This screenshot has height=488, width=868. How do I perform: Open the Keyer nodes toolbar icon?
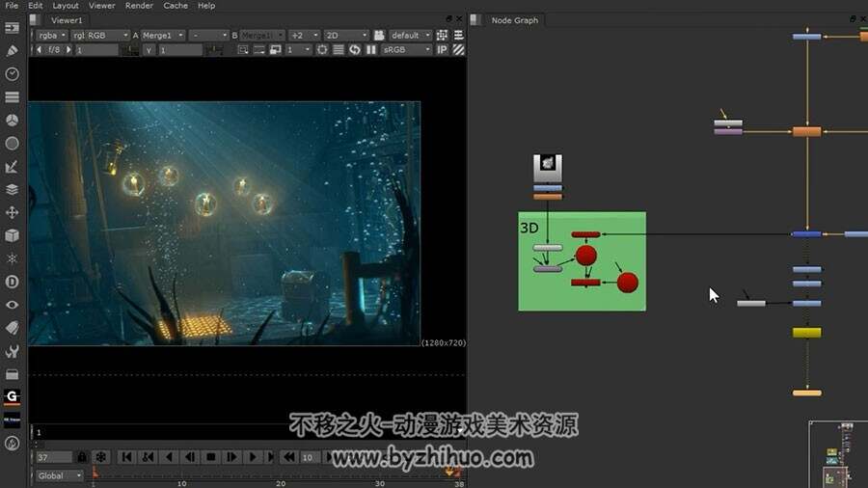point(12,167)
